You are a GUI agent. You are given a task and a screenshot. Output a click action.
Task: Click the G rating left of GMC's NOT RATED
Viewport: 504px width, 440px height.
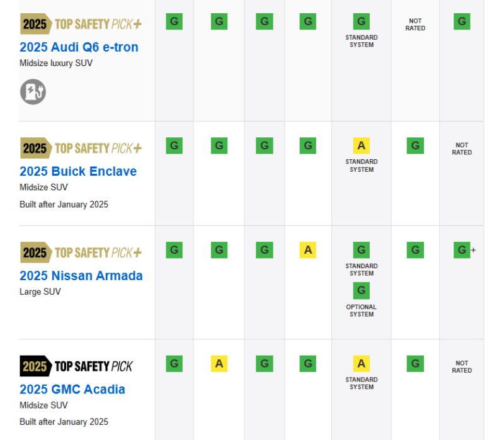(x=415, y=364)
